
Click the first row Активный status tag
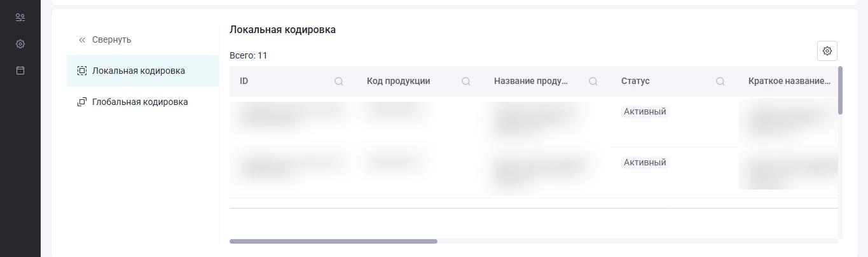[645, 111]
